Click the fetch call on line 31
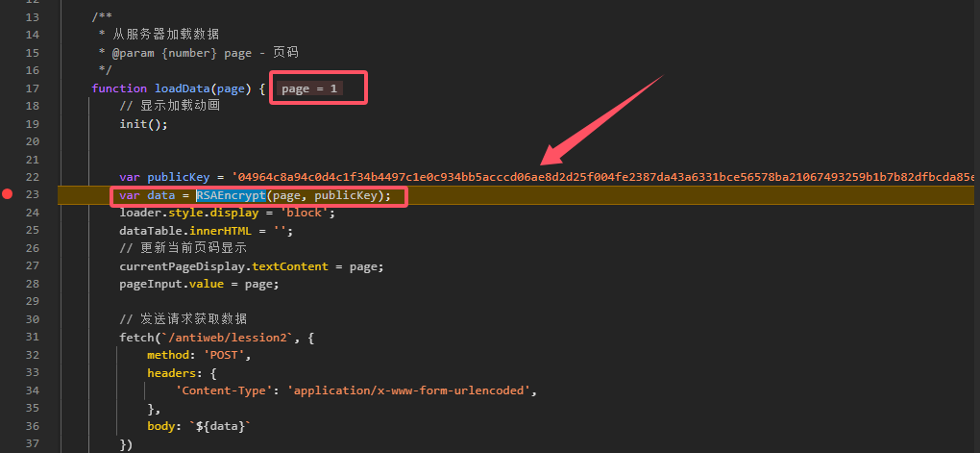 [x=134, y=337]
